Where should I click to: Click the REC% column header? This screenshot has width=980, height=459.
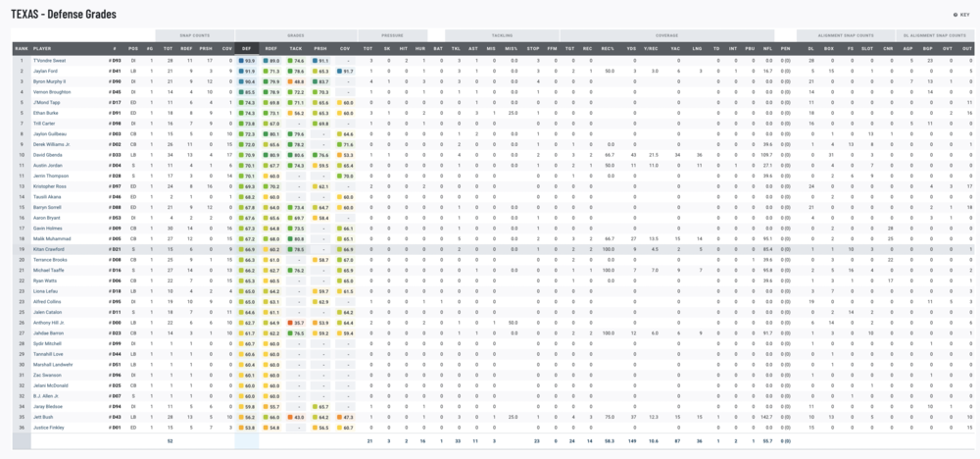click(x=607, y=48)
